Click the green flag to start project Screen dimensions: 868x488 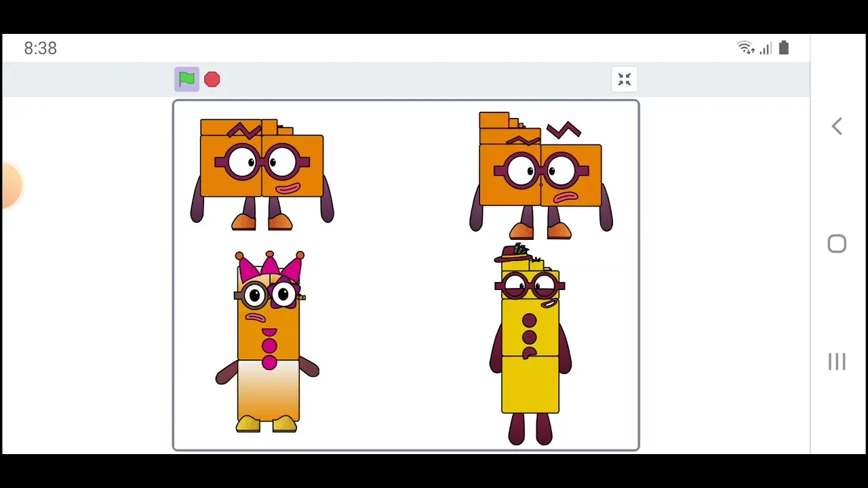[x=186, y=79]
